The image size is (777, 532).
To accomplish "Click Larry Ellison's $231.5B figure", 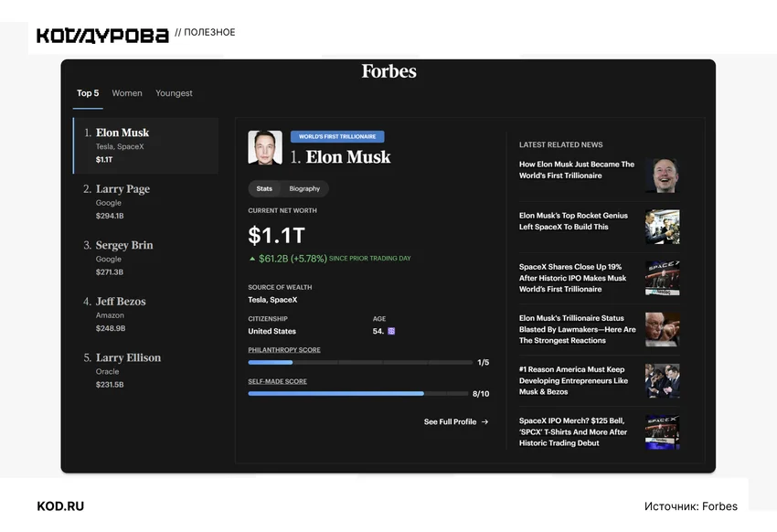I will click(x=110, y=385).
